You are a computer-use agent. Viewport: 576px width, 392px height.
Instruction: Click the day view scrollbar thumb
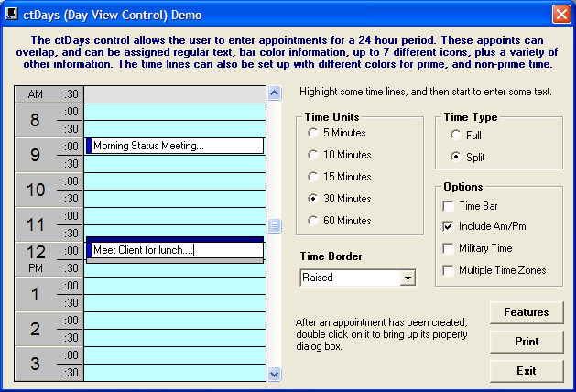[275, 225]
